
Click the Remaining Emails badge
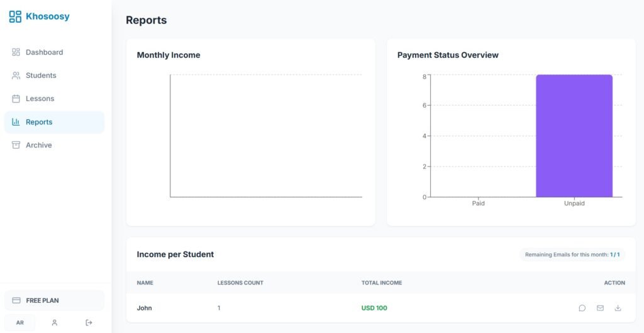click(572, 254)
